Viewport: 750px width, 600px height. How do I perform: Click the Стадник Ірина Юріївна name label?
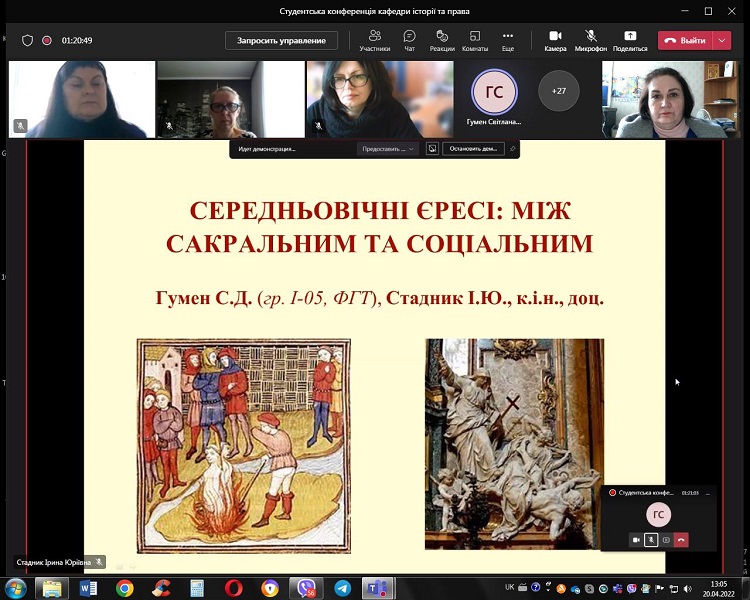click(x=54, y=562)
